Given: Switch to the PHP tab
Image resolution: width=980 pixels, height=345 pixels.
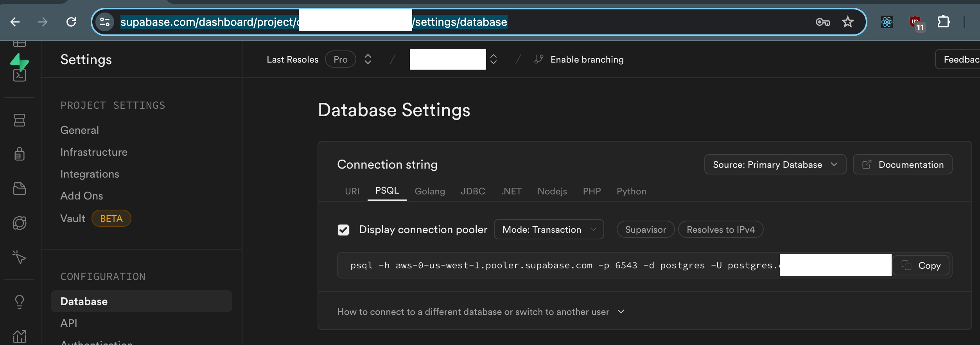Looking at the screenshot, I should pos(592,191).
